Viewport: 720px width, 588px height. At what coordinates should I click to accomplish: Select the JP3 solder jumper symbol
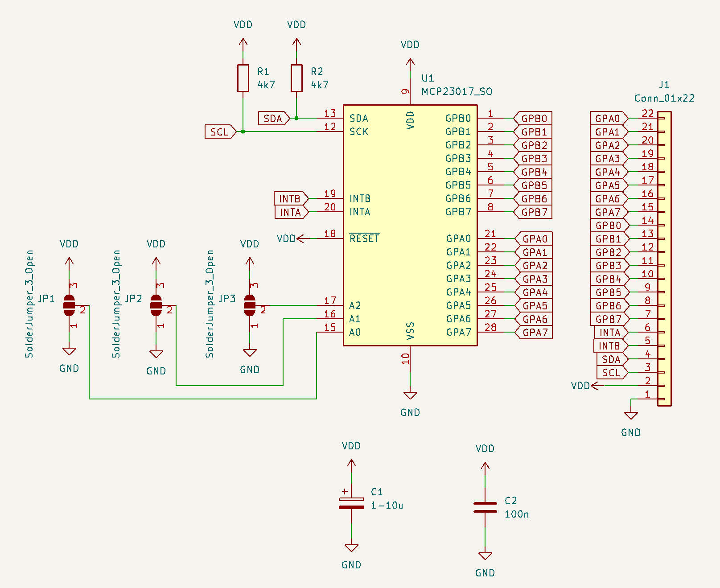[x=250, y=305]
